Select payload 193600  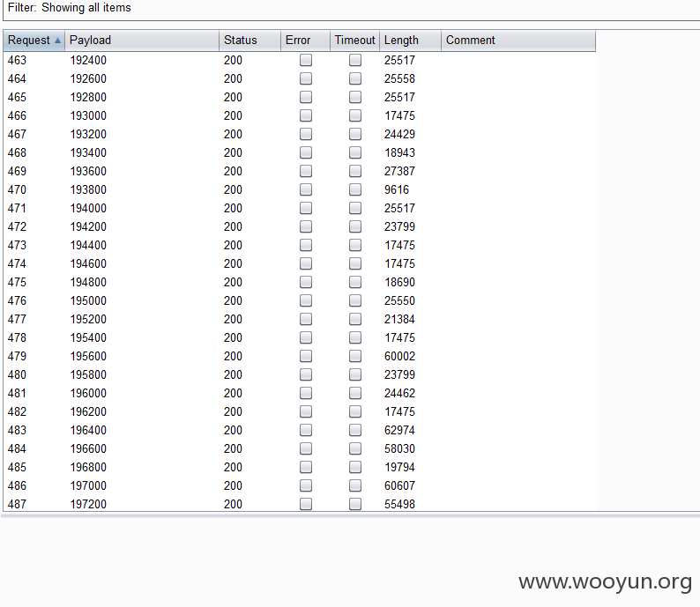point(88,171)
